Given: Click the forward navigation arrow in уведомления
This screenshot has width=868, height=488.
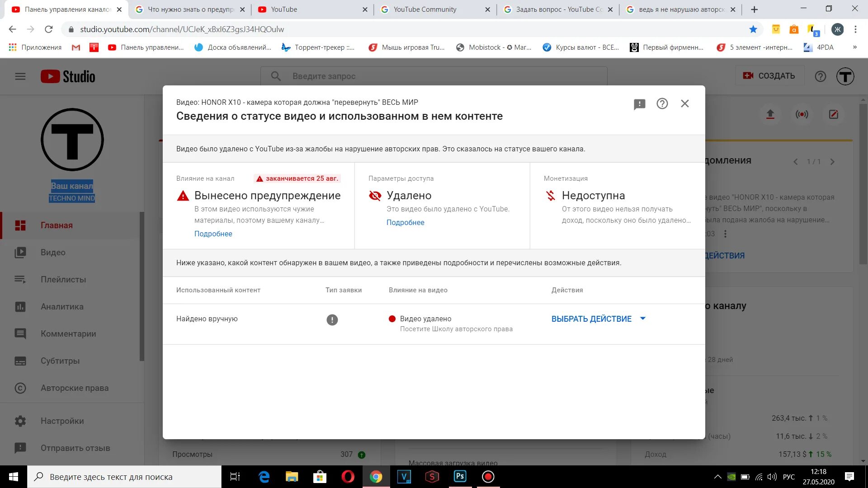Looking at the screenshot, I should click(834, 161).
